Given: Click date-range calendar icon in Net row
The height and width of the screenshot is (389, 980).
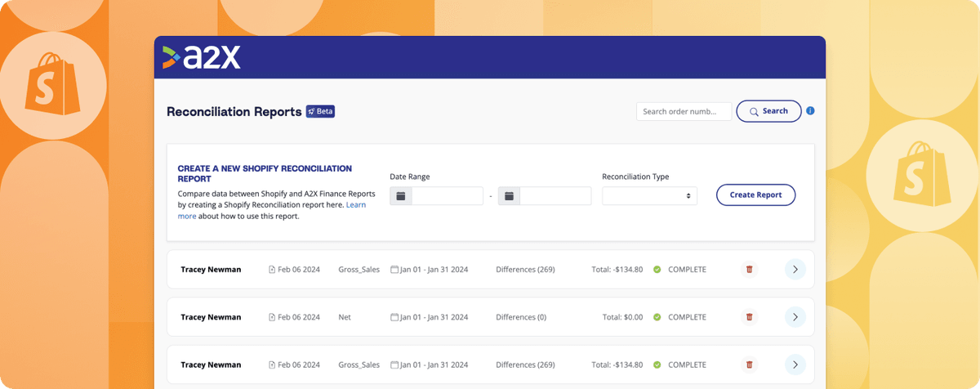Looking at the screenshot, I should (x=394, y=317).
